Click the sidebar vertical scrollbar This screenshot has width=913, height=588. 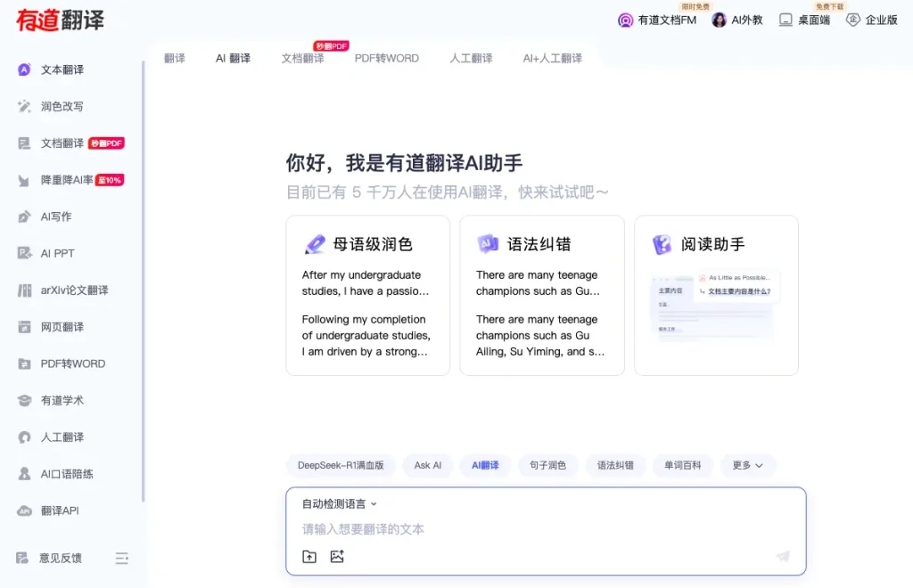coord(144,281)
